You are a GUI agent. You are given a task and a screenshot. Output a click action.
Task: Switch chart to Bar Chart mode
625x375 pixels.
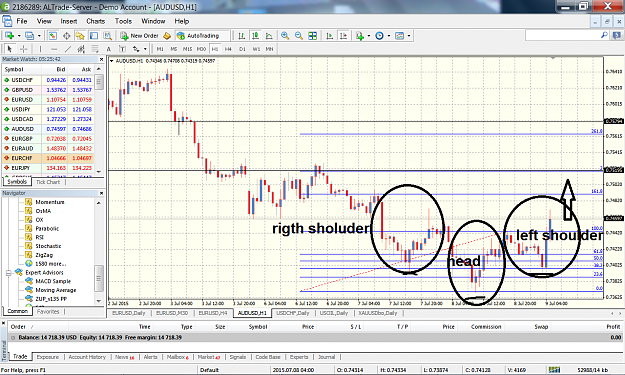coord(242,36)
